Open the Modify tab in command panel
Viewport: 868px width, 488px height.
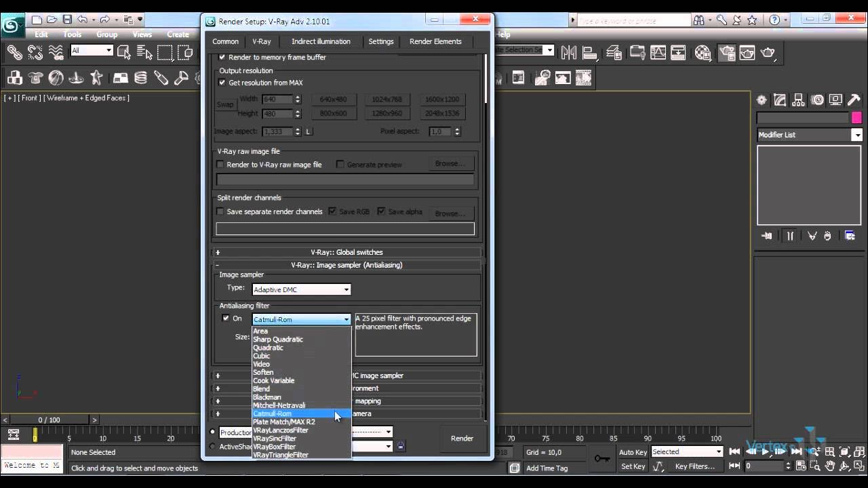point(780,100)
